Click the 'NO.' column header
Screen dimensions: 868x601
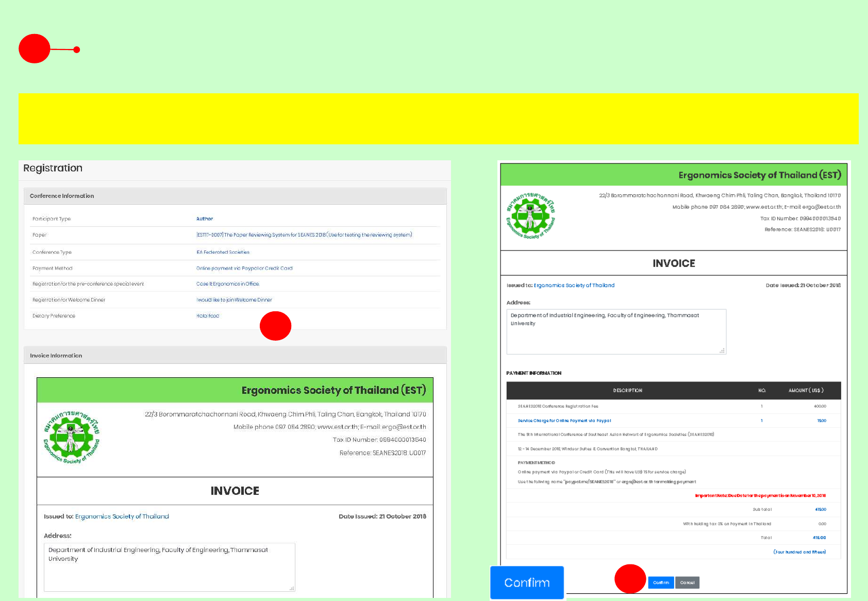coord(762,390)
